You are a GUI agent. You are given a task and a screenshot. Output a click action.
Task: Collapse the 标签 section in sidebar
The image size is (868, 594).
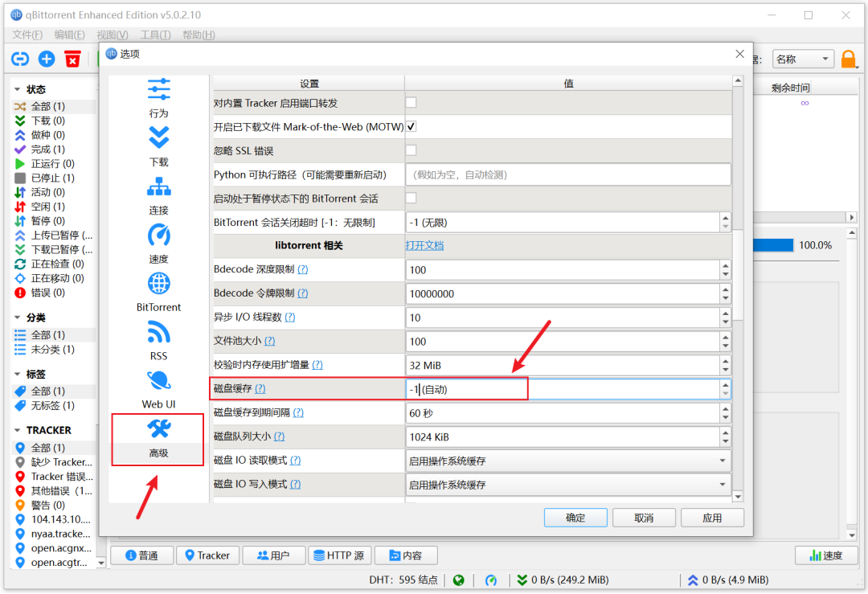point(17,375)
